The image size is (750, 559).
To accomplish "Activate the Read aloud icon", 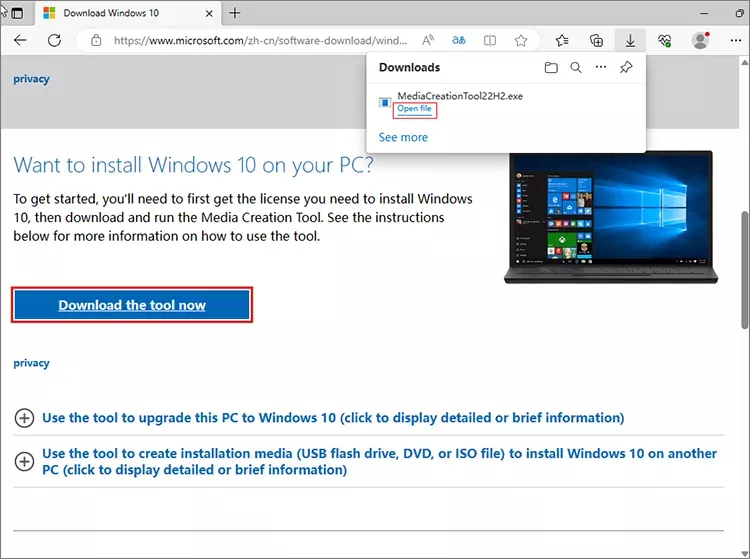I will pyautogui.click(x=428, y=40).
